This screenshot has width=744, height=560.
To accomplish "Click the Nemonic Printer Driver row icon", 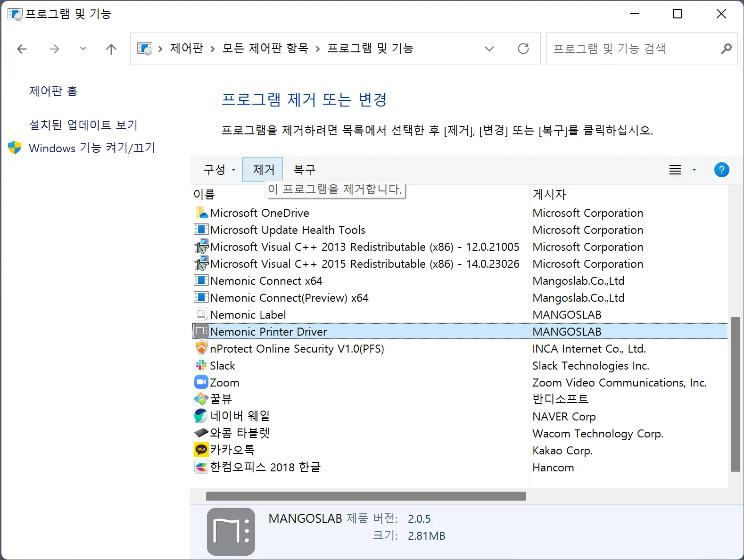I will point(201,331).
